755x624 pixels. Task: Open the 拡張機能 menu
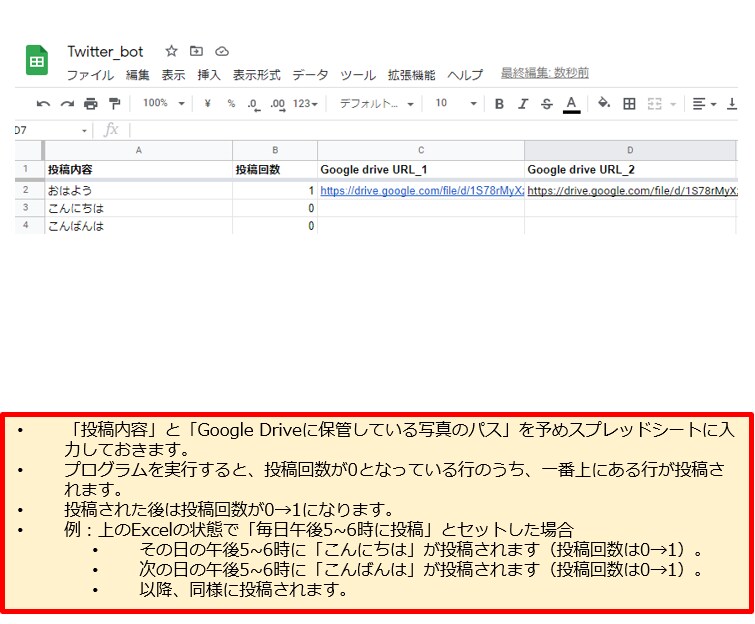coord(411,75)
